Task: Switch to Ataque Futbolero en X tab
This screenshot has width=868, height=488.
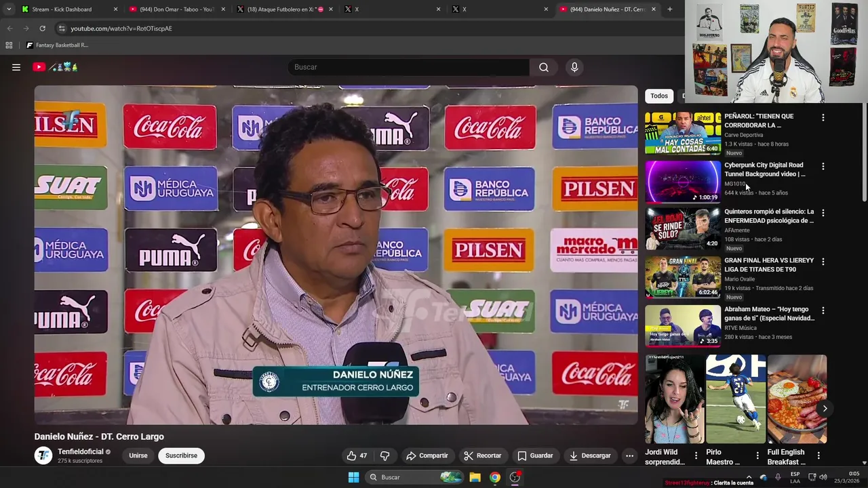Action: (x=283, y=9)
